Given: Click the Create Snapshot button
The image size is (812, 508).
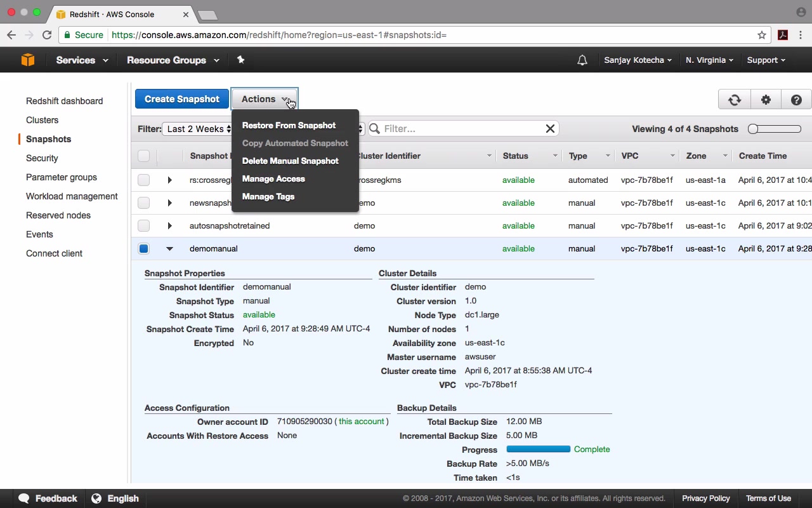Looking at the screenshot, I should 182,99.
